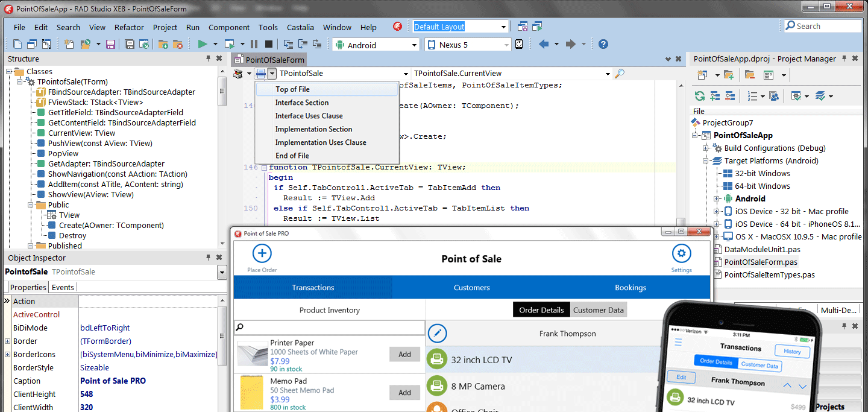The width and height of the screenshot is (868, 412).
Task: Click the New Items toolbar icon
Action: [x=69, y=45]
